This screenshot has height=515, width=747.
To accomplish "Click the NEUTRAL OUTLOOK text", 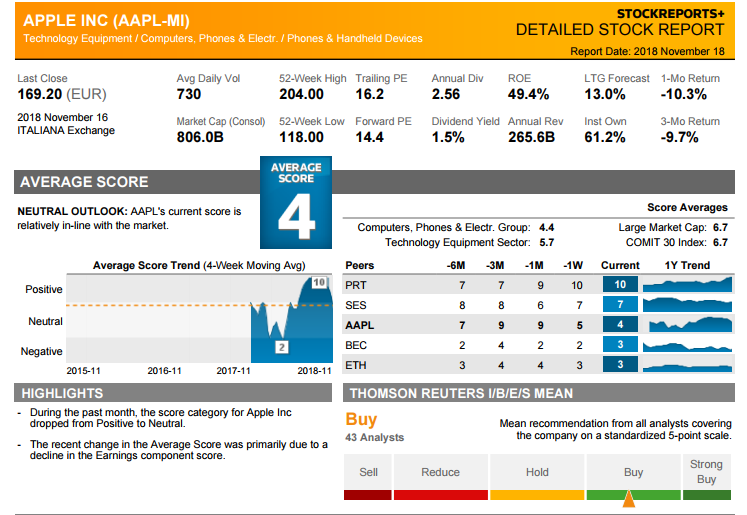I will [x=72, y=211].
